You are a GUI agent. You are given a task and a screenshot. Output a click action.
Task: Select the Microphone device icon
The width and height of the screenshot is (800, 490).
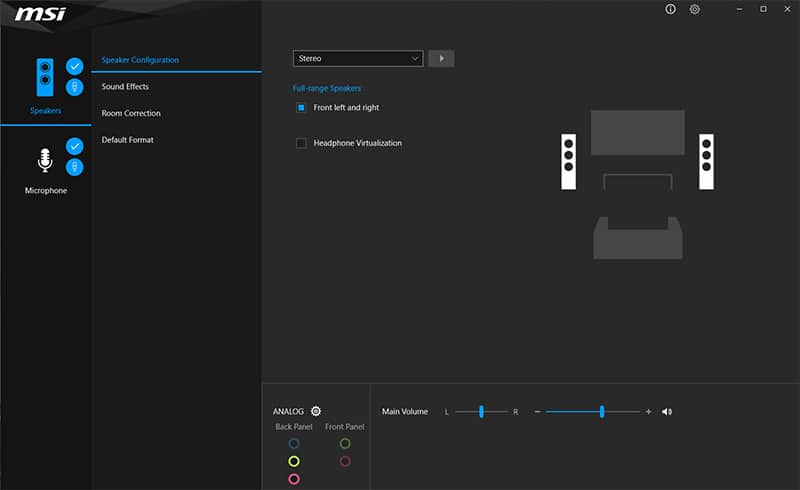coord(45,160)
